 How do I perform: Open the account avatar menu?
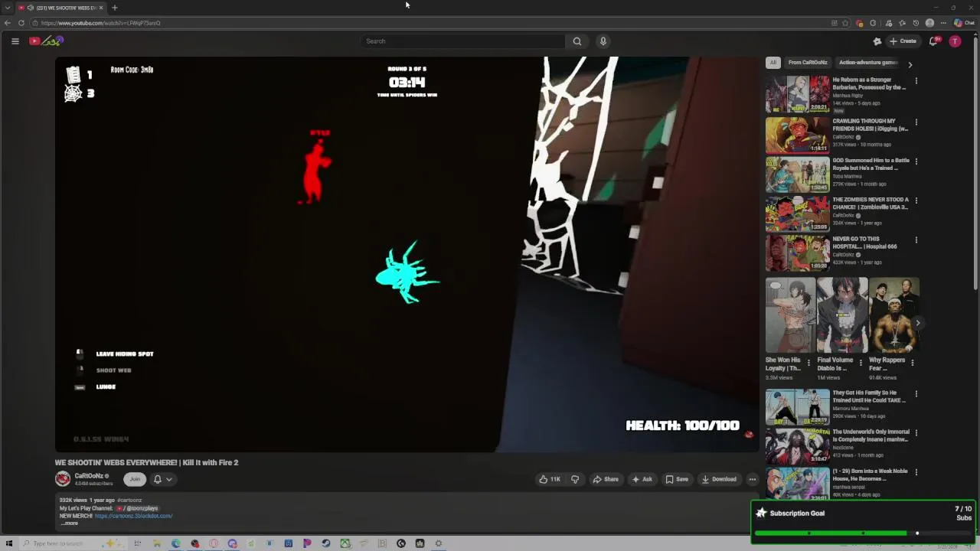point(955,41)
